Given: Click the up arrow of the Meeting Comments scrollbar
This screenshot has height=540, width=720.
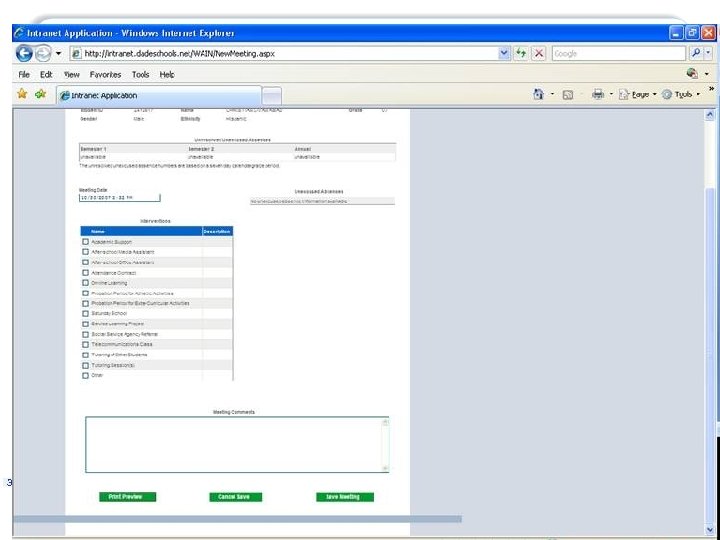Looking at the screenshot, I should (385, 422).
